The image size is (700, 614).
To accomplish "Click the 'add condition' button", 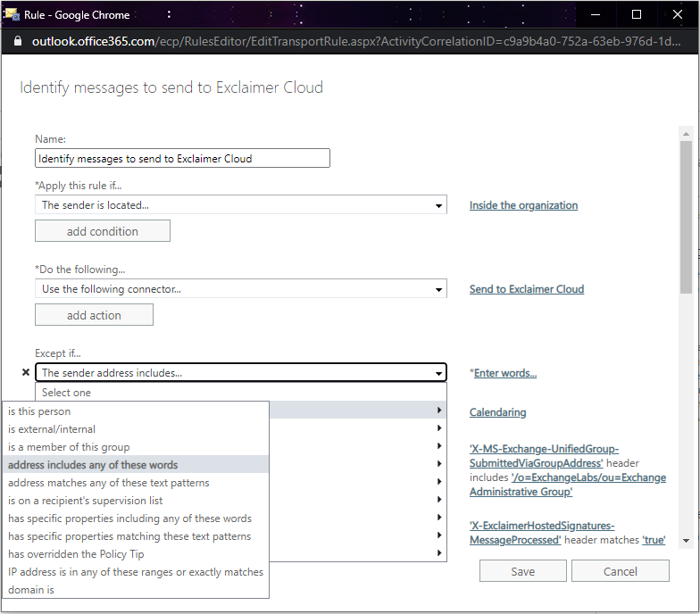I will tap(103, 231).
